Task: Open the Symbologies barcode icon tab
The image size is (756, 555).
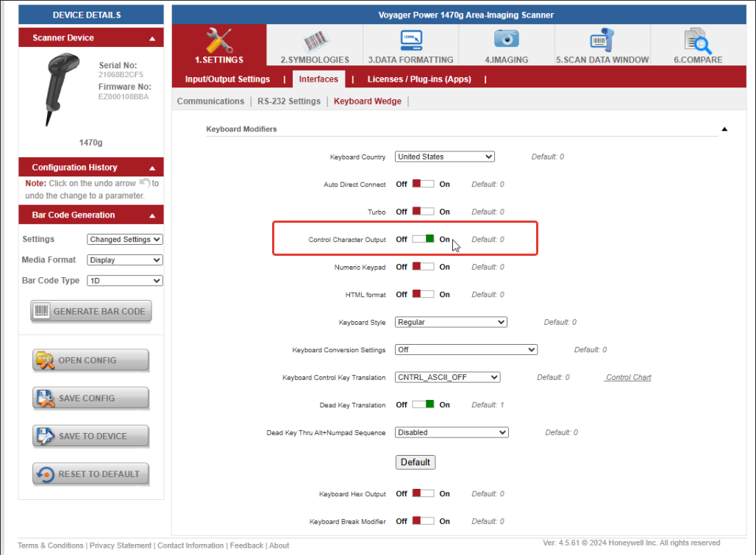Action: pos(315,45)
